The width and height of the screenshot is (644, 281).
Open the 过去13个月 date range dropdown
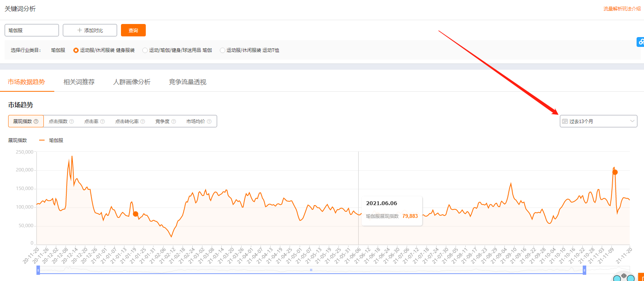[598, 121]
